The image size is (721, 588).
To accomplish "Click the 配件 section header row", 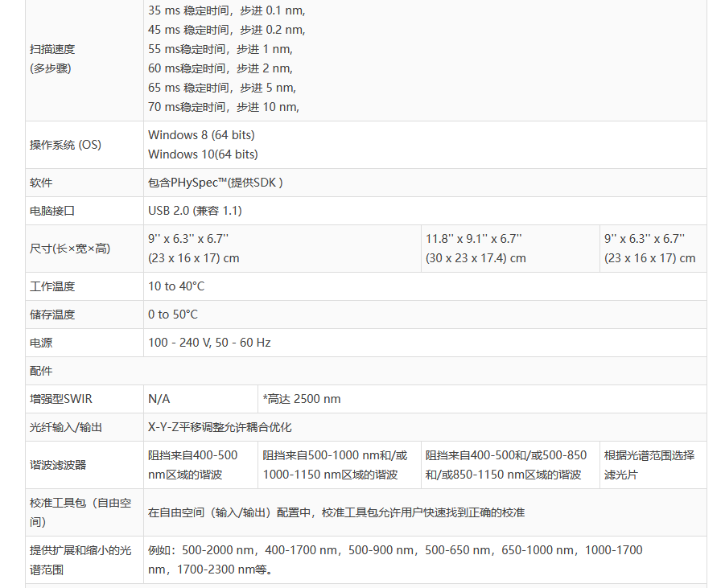I will 41,371.
